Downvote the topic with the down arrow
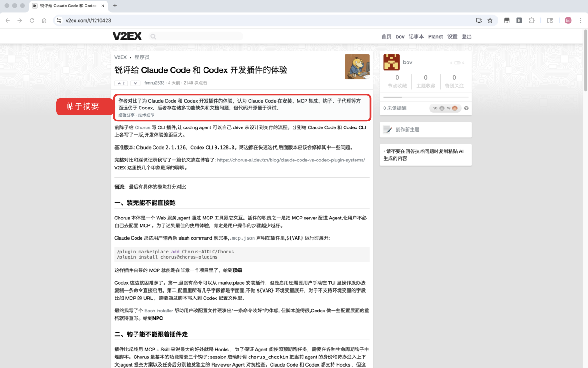 tap(135, 83)
